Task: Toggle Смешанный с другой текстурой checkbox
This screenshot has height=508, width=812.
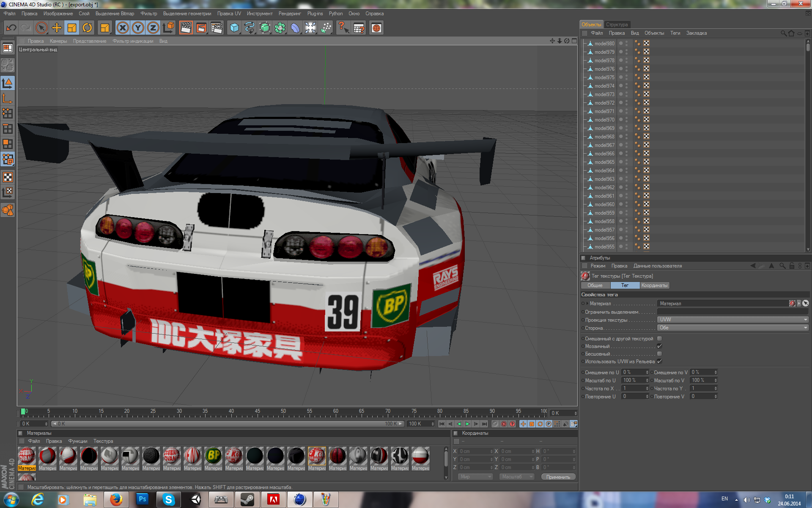Action: click(x=659, y=338)
